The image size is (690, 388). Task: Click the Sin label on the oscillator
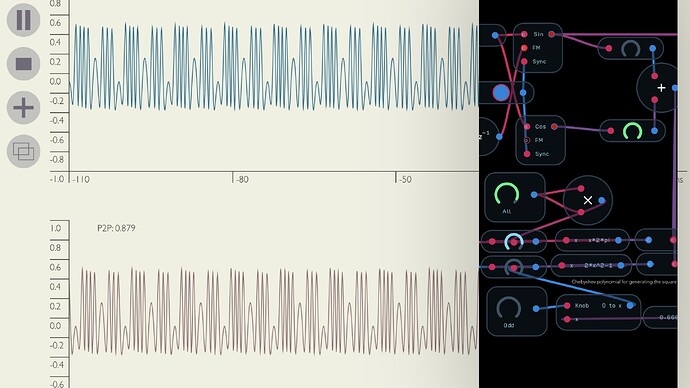click(x=538, y=34)
